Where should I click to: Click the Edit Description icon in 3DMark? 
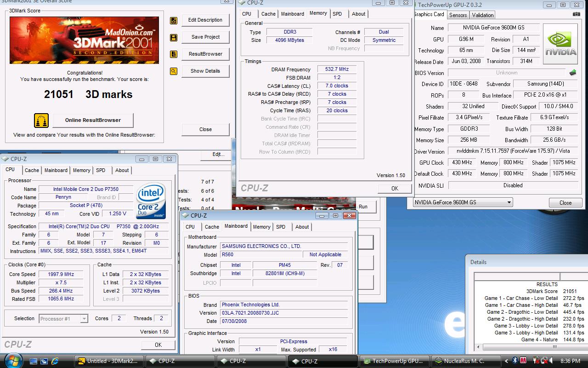tap(174, 20)
